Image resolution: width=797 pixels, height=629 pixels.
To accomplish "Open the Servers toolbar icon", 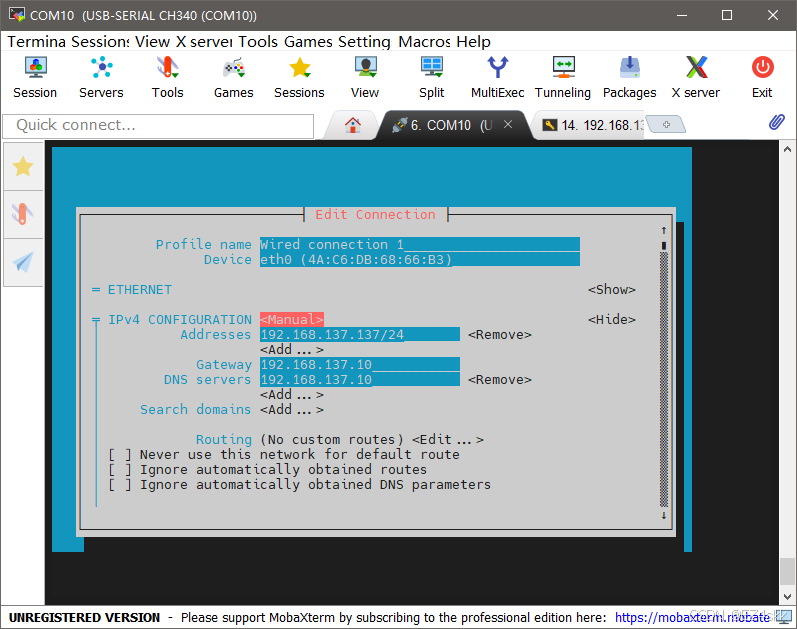I will (101, 78).
